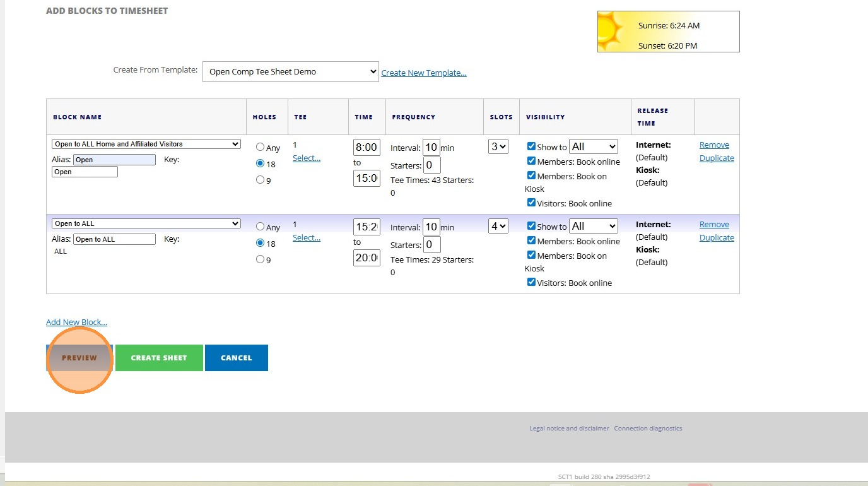Open the Connection diagnostics link
This screenshot has width=868, height=486.
coord(648,429)
